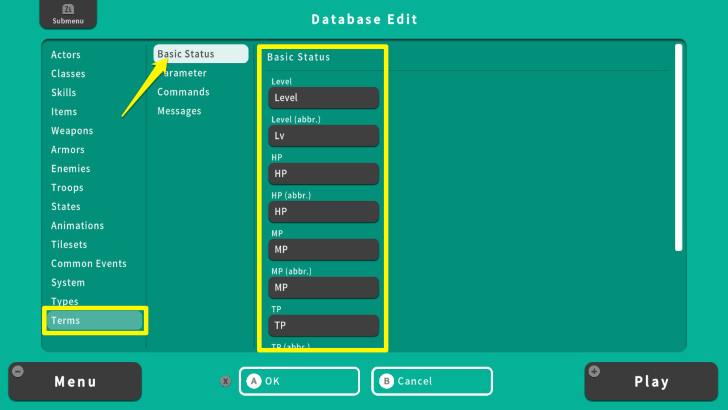Click the Basic Status panel heading
The height and width of the screenshot is (410, 728).
click(x=299, y=57)
